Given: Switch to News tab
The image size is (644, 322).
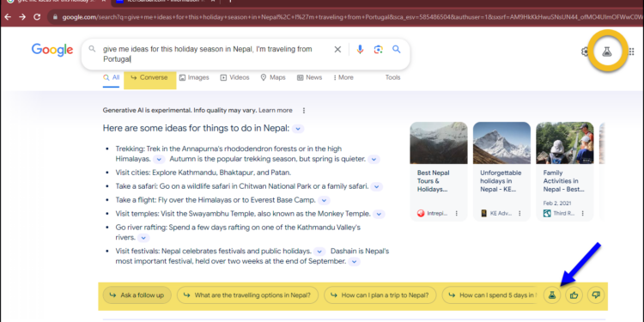Looking at the screenshot, I should tap(310, 77).
